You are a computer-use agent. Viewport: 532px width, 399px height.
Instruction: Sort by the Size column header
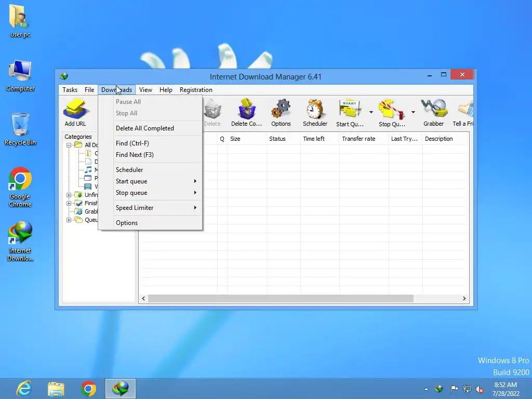coord(247,139)
